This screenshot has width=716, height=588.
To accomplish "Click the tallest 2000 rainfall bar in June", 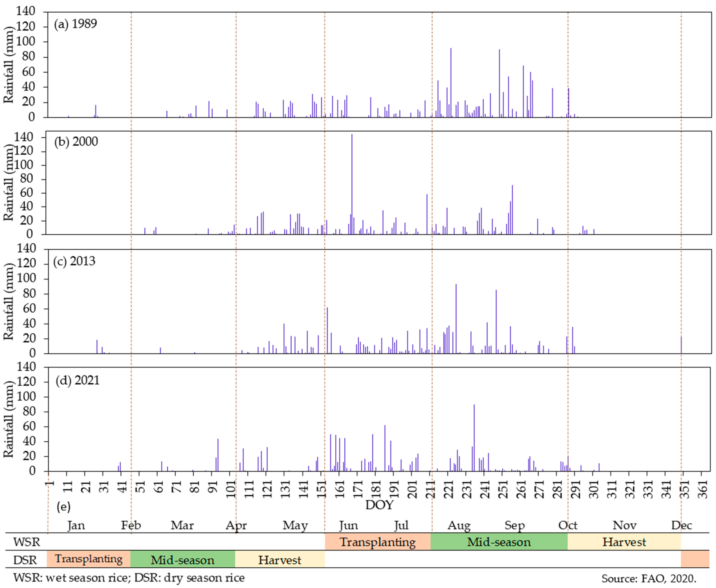I will tap(352, 183).
